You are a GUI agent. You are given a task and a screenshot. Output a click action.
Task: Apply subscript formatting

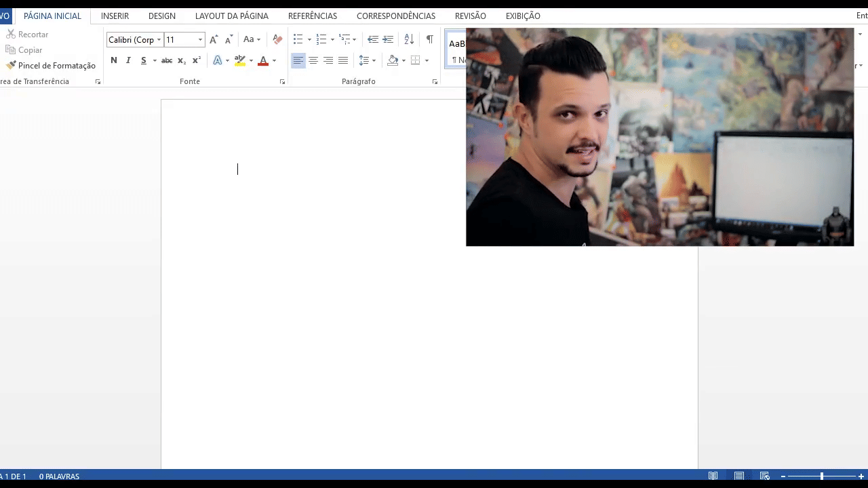[x=182, y=60]
